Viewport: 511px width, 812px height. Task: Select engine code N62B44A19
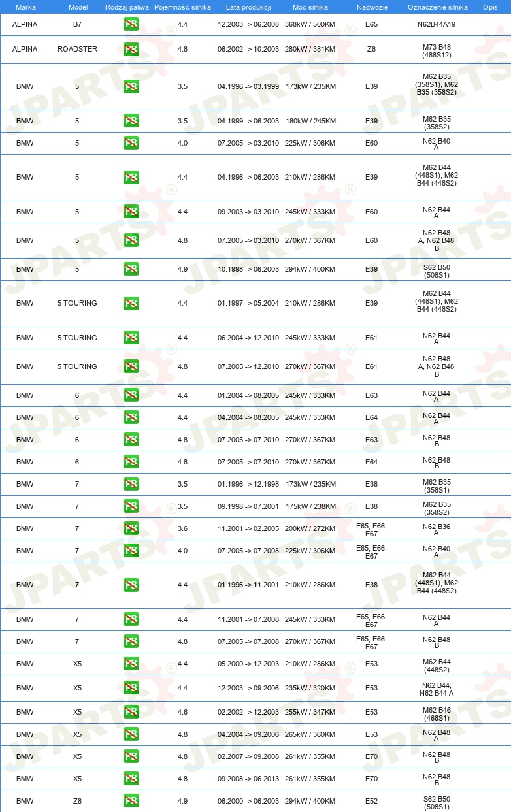point(437,24)
